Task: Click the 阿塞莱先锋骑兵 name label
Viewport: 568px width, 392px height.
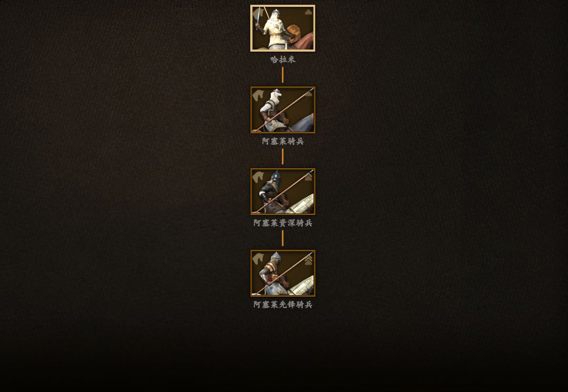Action: [x=283, y=305]
